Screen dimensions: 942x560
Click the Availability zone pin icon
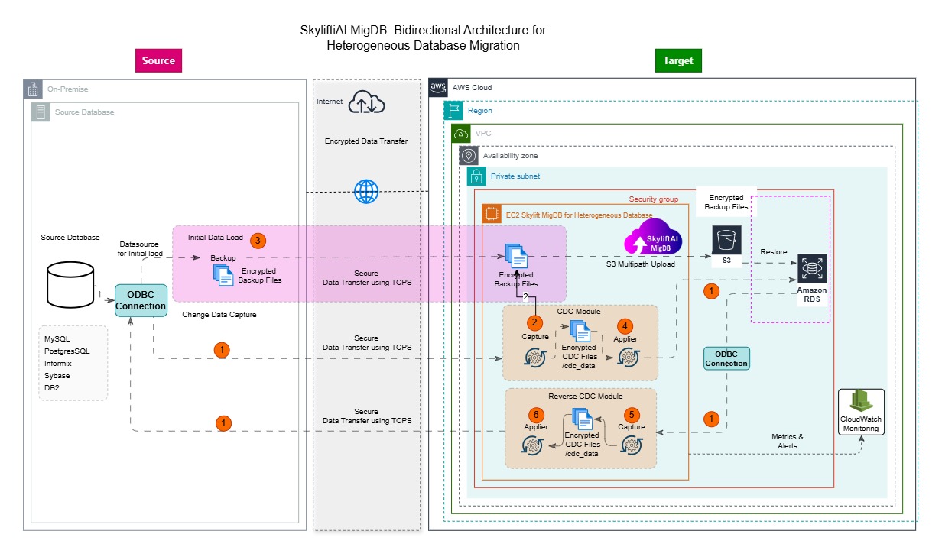[468, 155]
